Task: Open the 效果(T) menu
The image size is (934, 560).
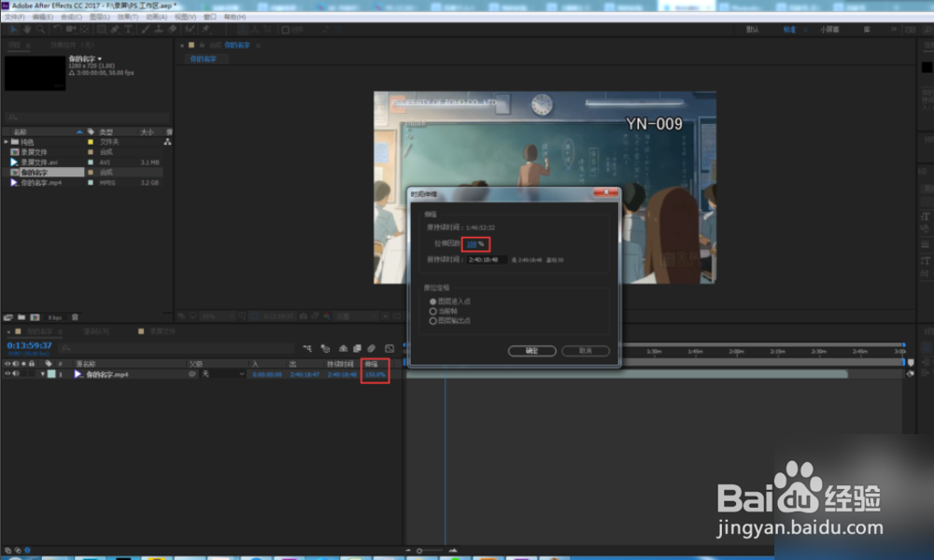Action: pos(127,17)
